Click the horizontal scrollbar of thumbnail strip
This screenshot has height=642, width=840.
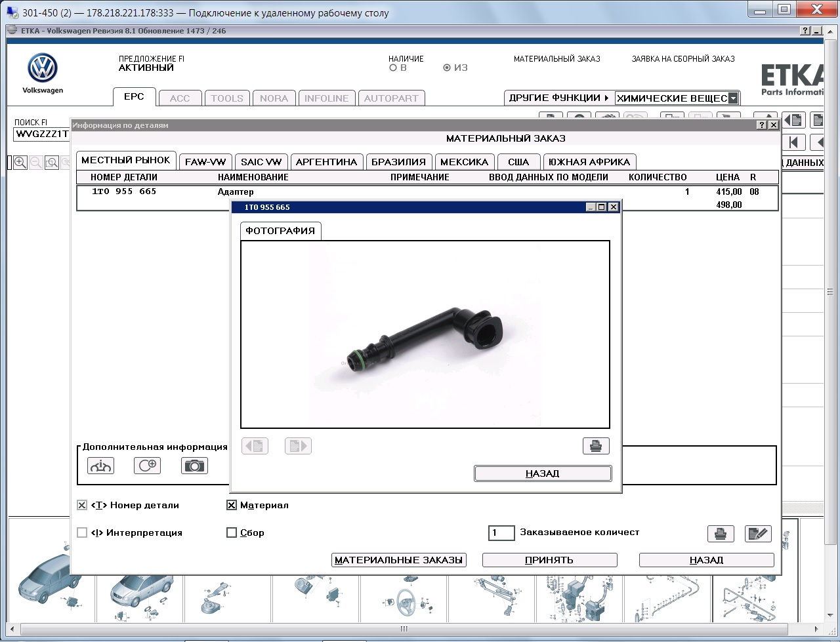tap(404, 629)
